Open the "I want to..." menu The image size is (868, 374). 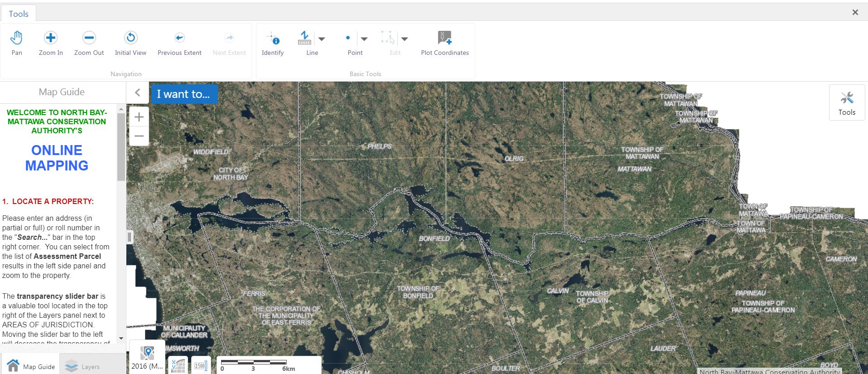[x=183, y=94]
